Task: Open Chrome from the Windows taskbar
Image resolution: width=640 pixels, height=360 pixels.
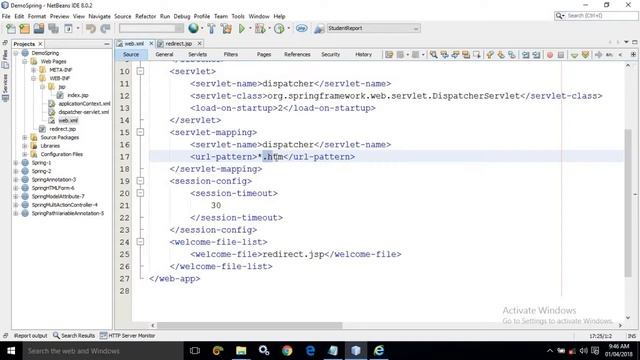Action: pos(287,351)
